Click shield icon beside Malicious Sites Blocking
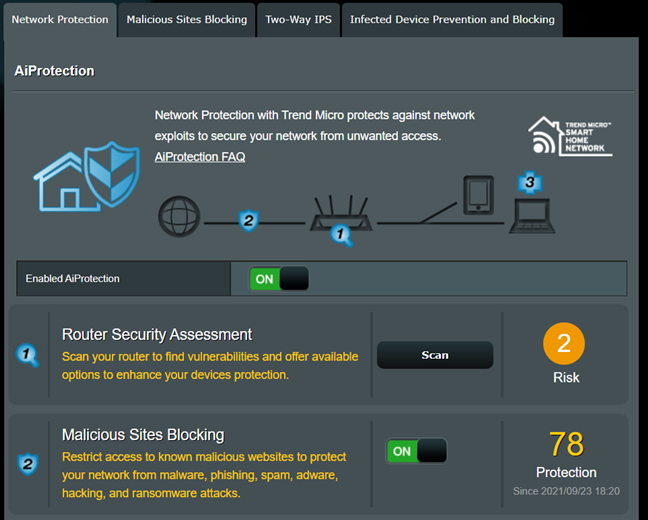This screenshot has width=648, height=520. click(x=28, y=464)
